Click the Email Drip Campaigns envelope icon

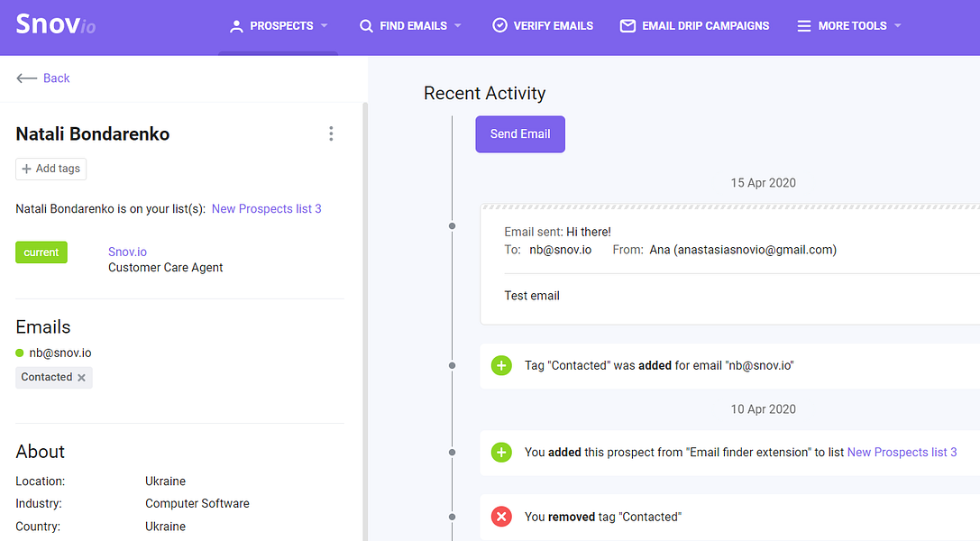[x=627, y=26]
